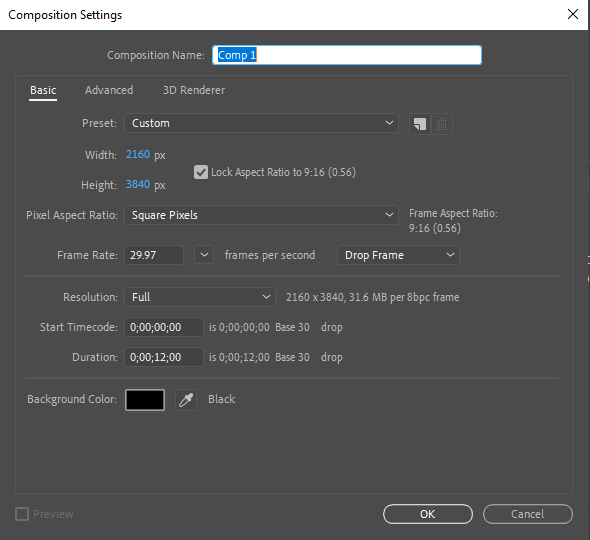The height and width of the screenshot is (540, 590).
Task: Select the Basic tab
Action: [x=43, y=90]
